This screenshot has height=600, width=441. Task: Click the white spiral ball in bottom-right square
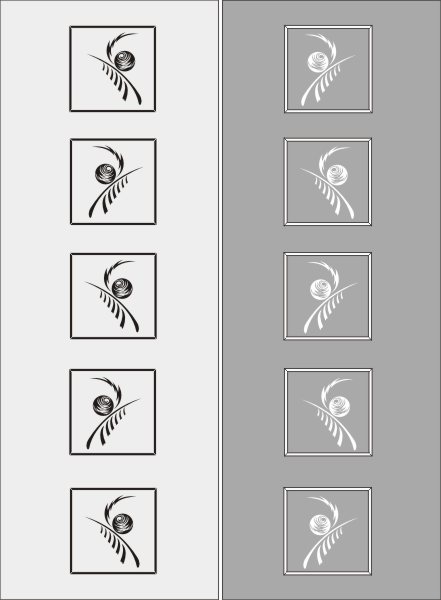click(x=318, y=524)
